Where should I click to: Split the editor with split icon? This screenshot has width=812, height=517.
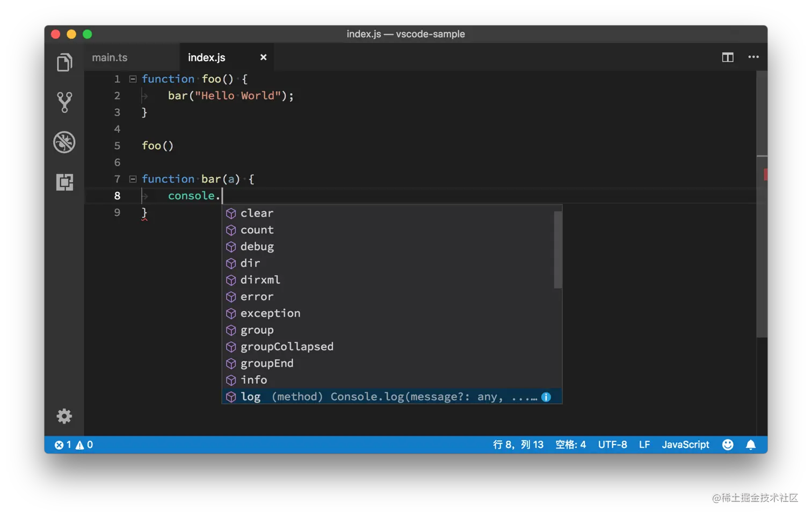tap(728, 57)
